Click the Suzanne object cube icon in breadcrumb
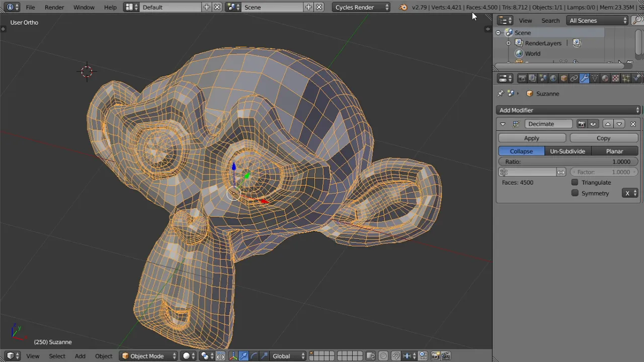The height and width of the screenshot is (362, 644). tap(529, 94)
